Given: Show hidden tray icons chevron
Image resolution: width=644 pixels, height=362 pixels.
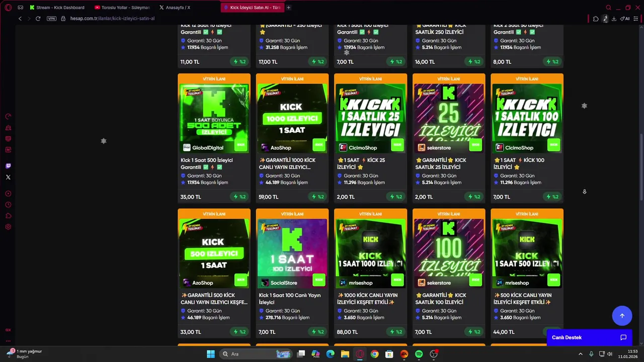Looking at the screenshot, I should [x=580, y=354].
